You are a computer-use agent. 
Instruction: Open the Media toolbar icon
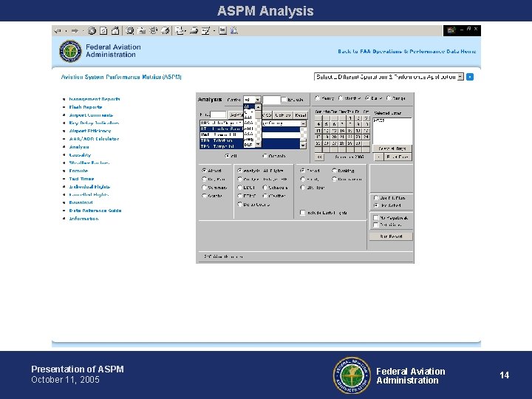pyautogui.click(x=154, y=31)
